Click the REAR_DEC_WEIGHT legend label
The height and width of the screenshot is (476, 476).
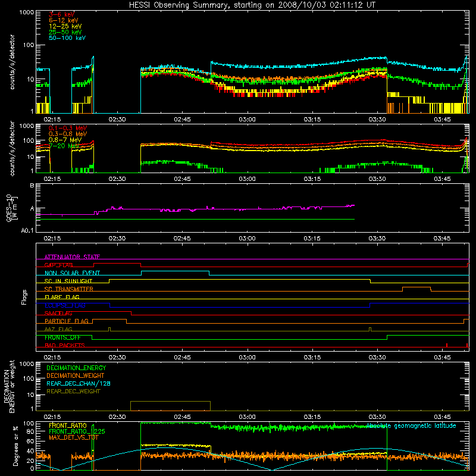[x=73, y=392]
